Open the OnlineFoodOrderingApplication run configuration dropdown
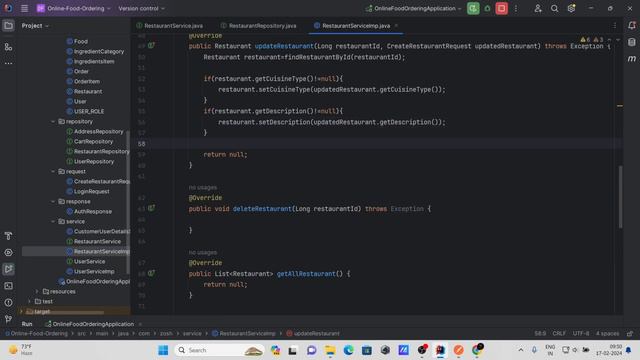This screenshot has width=640, height=360. pos(413,8)
